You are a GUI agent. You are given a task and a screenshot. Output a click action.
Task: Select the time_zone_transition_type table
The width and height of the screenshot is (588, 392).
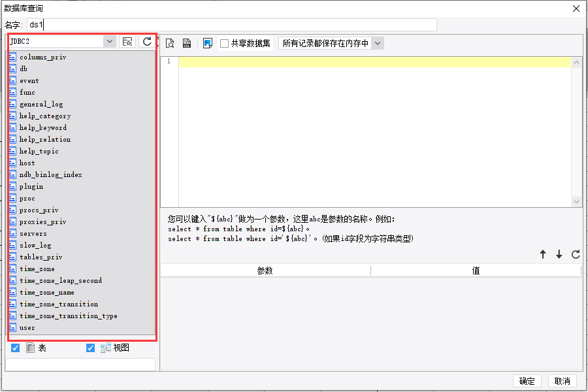coord(68,316)
